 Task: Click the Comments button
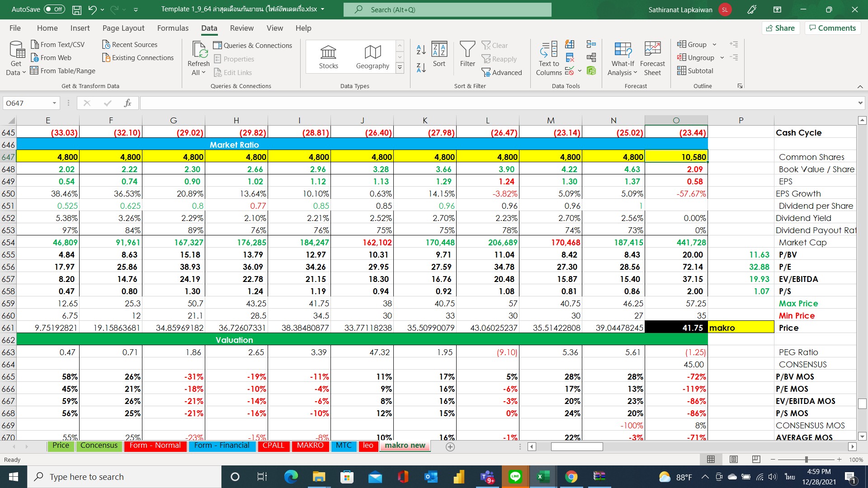click(832, 28)
